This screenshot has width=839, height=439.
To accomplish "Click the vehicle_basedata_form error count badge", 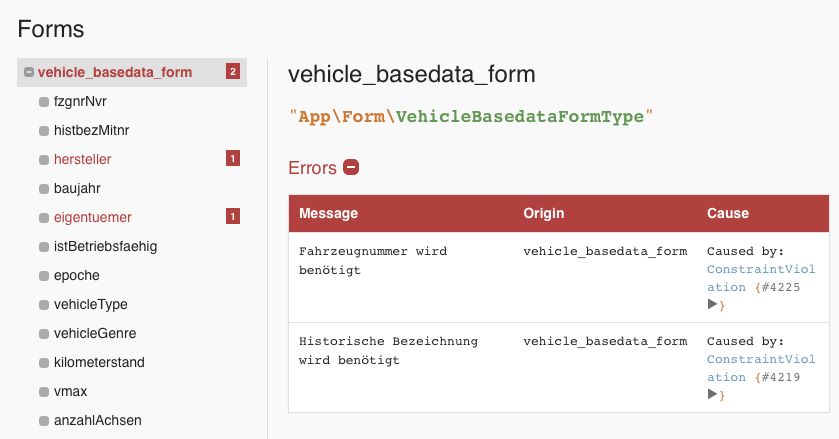I will pyautogui.click(x=233, y=72).
